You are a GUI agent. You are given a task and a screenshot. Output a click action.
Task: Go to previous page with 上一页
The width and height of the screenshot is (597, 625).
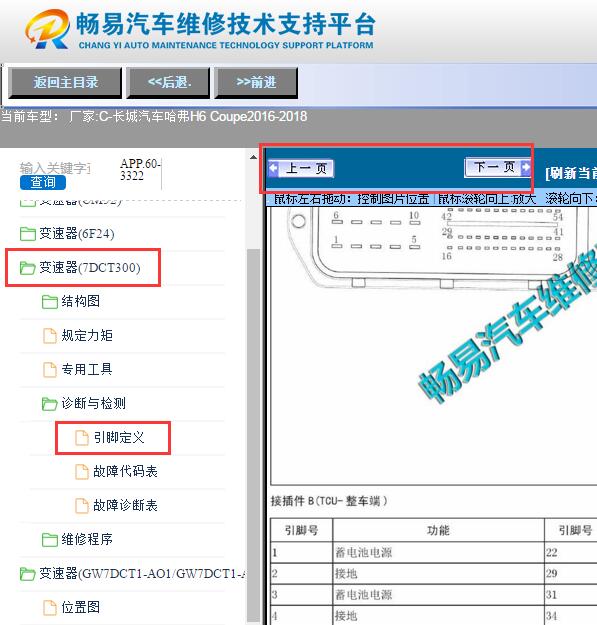point(301,168)
